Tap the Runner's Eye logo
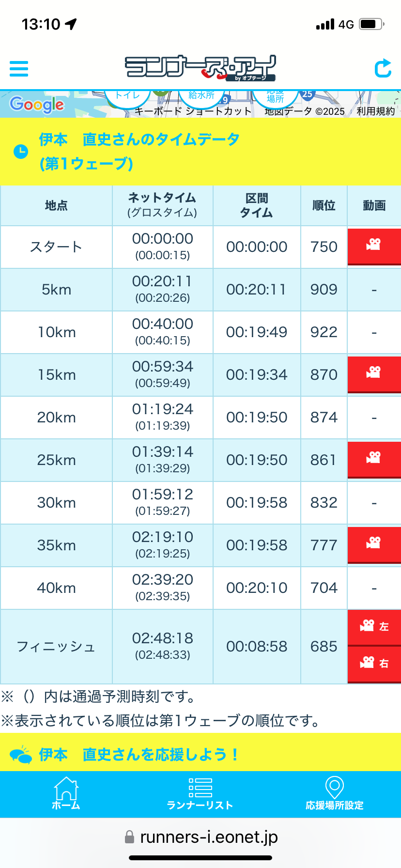Image resolution: width=401 pixels, height=868 pixels. click(200, 68)
